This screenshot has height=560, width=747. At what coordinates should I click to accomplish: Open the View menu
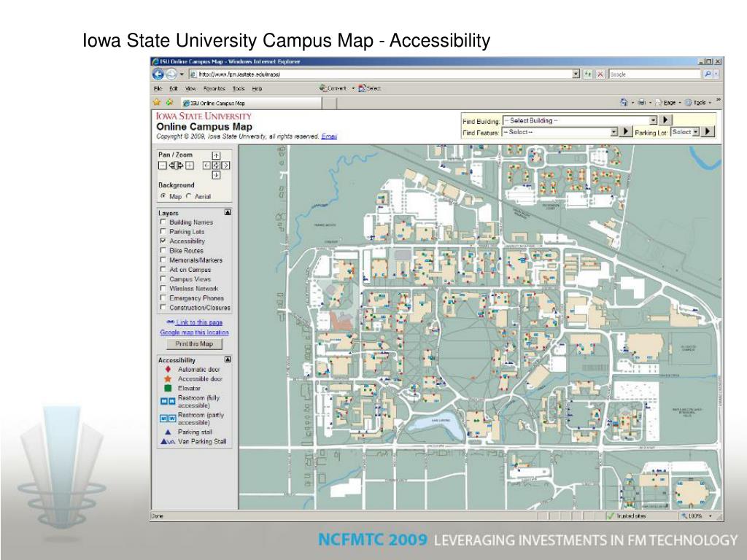pyautogui.click(x=190, y=88)
